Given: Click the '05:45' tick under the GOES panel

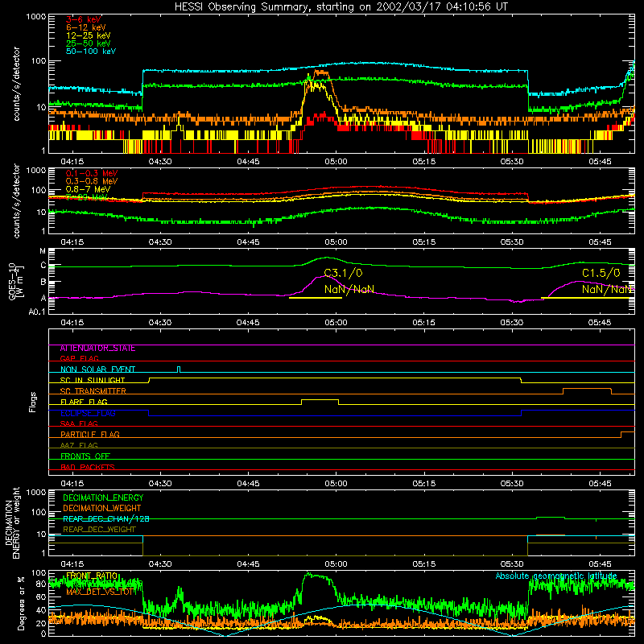Looking at the screenshot, I should (600, 322).
